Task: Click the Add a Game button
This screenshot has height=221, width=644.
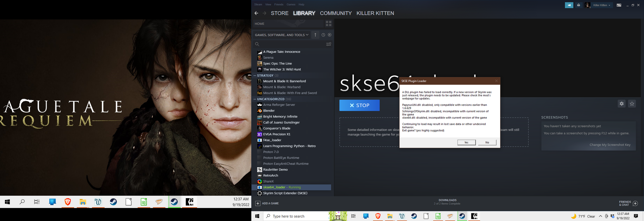Action: point(267,204)
